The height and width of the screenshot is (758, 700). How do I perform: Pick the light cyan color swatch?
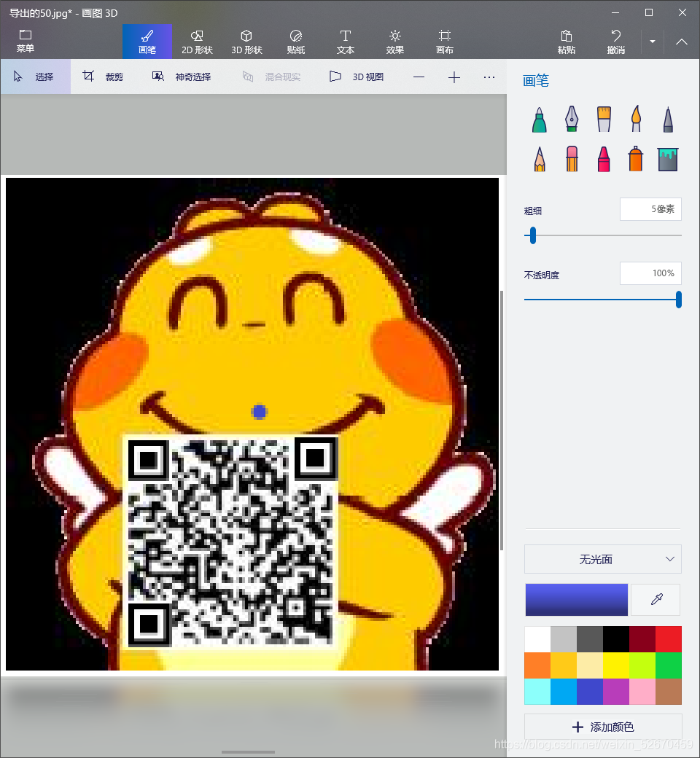pos(537,691)
